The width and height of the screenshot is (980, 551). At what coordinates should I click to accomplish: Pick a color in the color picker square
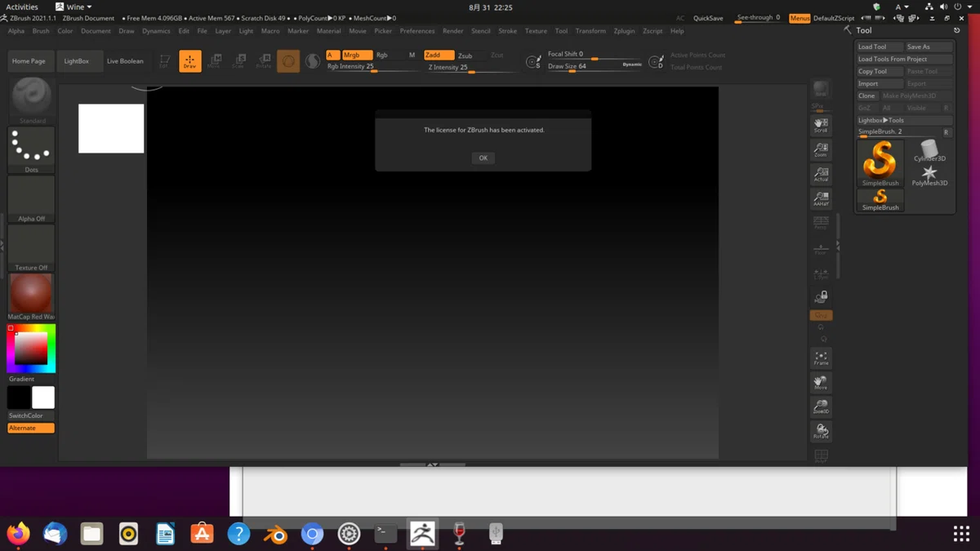click(x=31, y=349)
